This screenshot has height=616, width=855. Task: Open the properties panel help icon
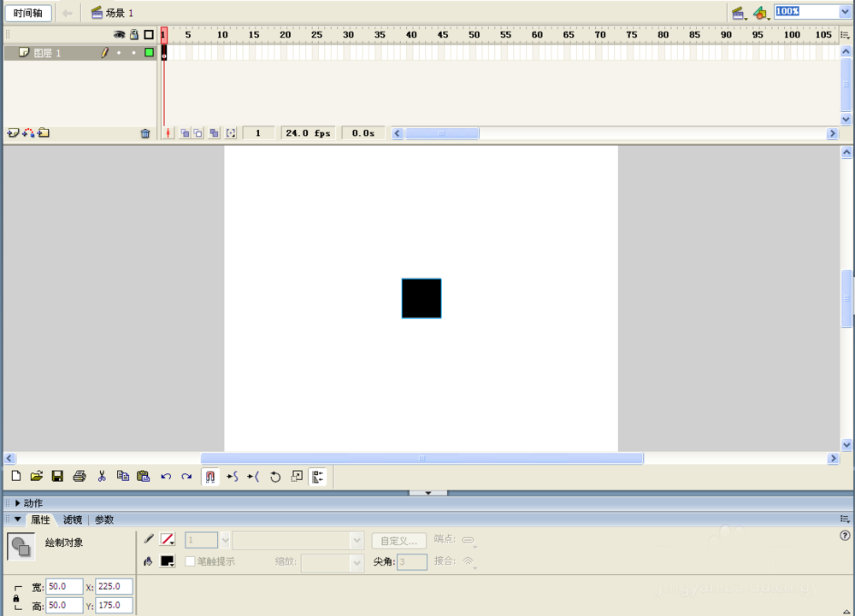point(845,536)
